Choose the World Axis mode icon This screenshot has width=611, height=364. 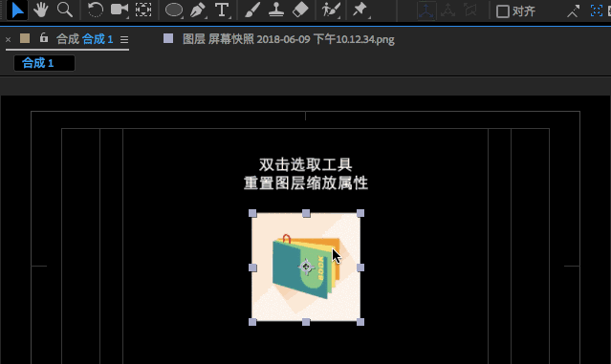point(448,11)
